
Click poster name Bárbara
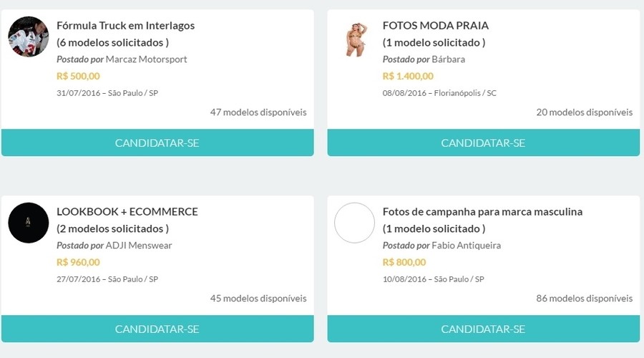[x=448, y=59]
